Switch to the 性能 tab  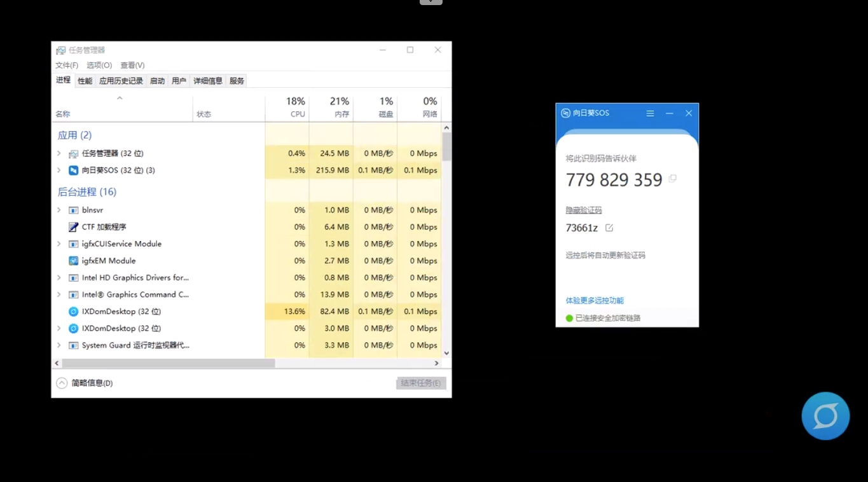pos(85,81)
